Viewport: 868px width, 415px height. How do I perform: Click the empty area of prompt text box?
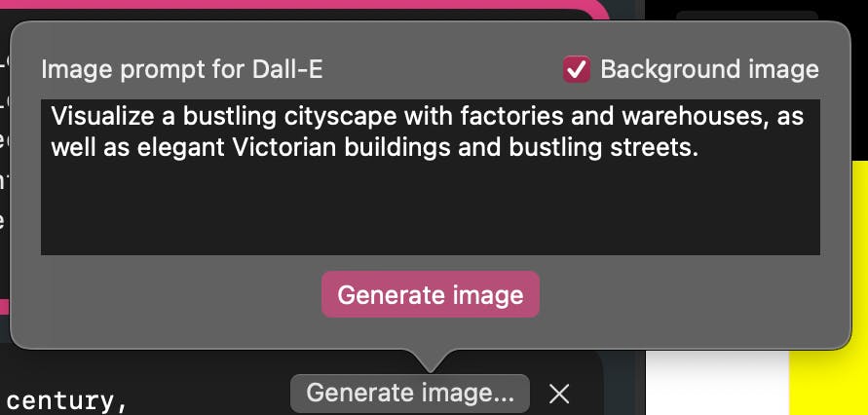tap(431, 210)
